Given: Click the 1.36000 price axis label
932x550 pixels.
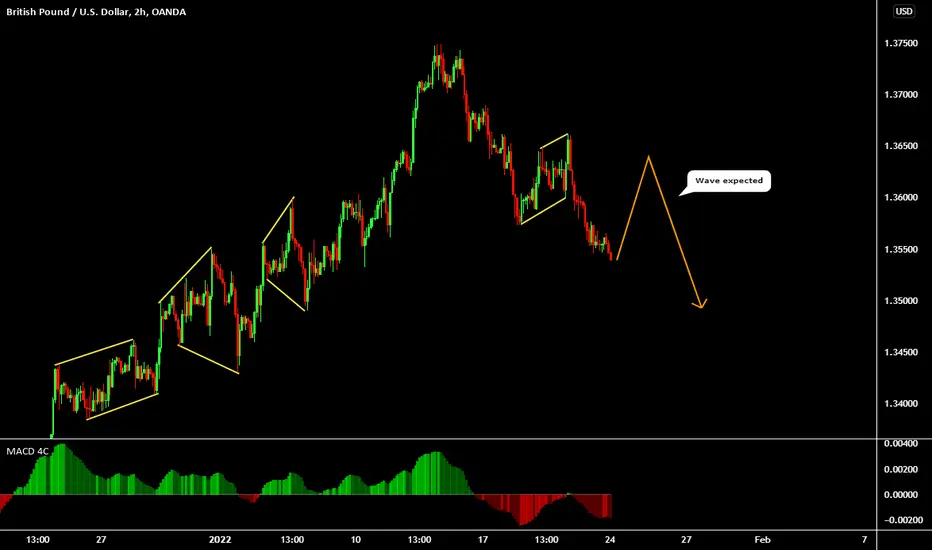Looking at the screenshot, I should tap(901, 197).
